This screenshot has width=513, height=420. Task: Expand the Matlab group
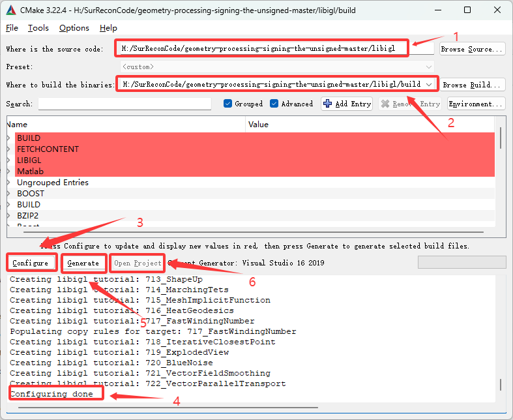click(9, 172)
